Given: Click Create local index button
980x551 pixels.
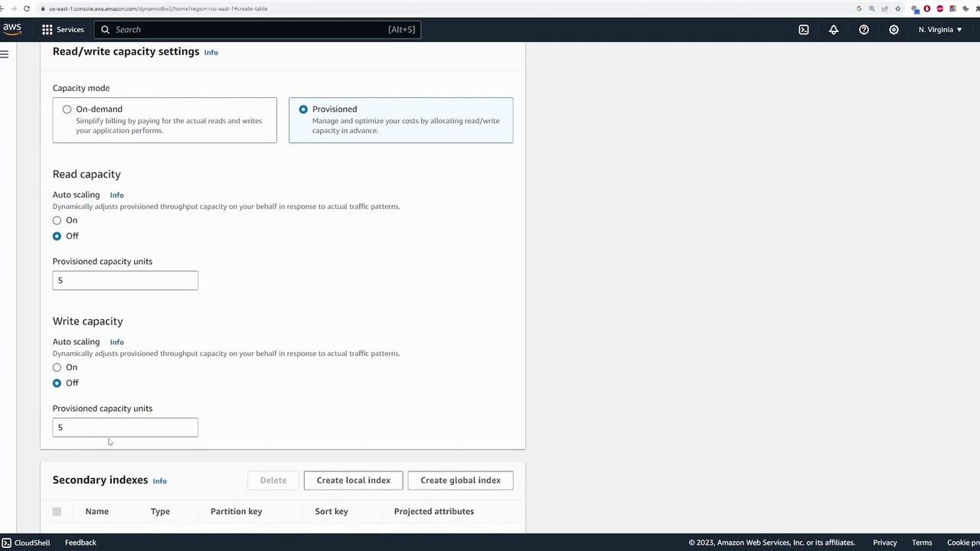Looking at the screenshot, I should [x=353, y=481].
